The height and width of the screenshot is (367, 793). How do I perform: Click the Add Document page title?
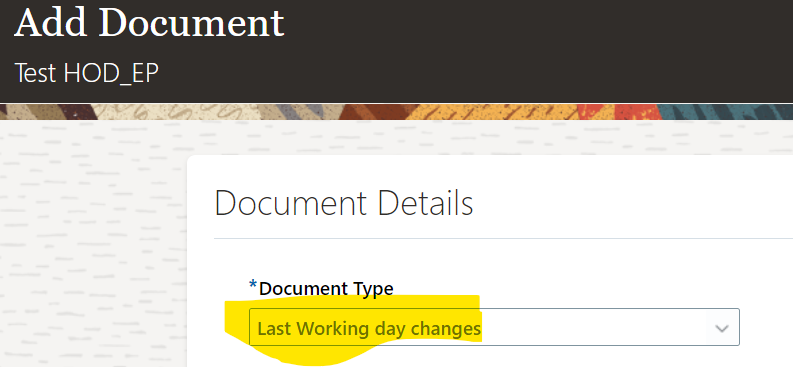pyautogui.click(x=149, y=21)
